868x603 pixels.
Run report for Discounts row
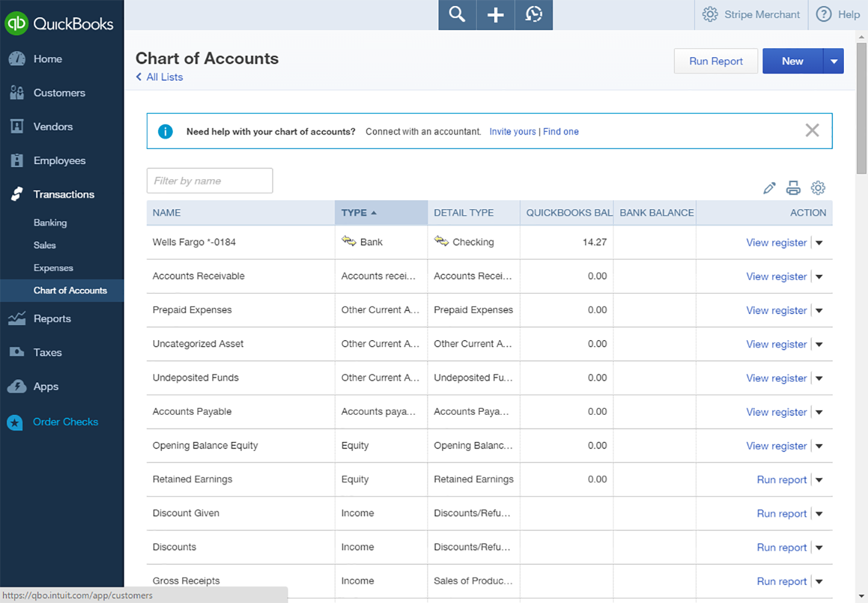point(782,548)
